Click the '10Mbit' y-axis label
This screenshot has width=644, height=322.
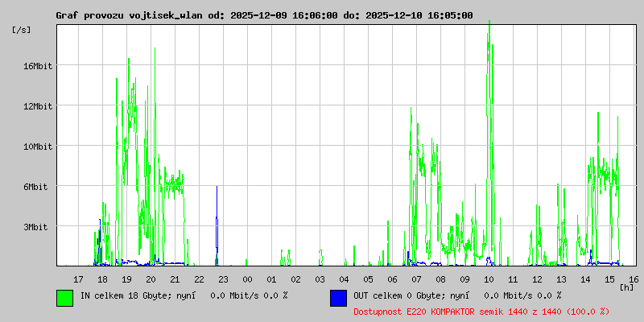pos(38,147)
